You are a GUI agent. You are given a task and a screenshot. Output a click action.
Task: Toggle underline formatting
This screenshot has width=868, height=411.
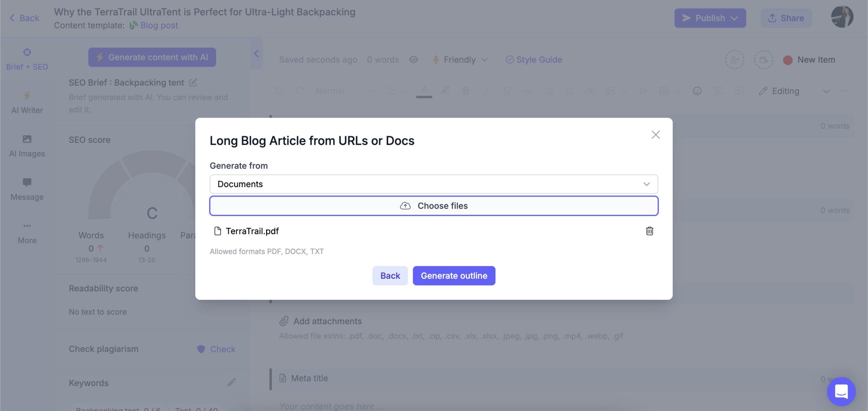507,91
